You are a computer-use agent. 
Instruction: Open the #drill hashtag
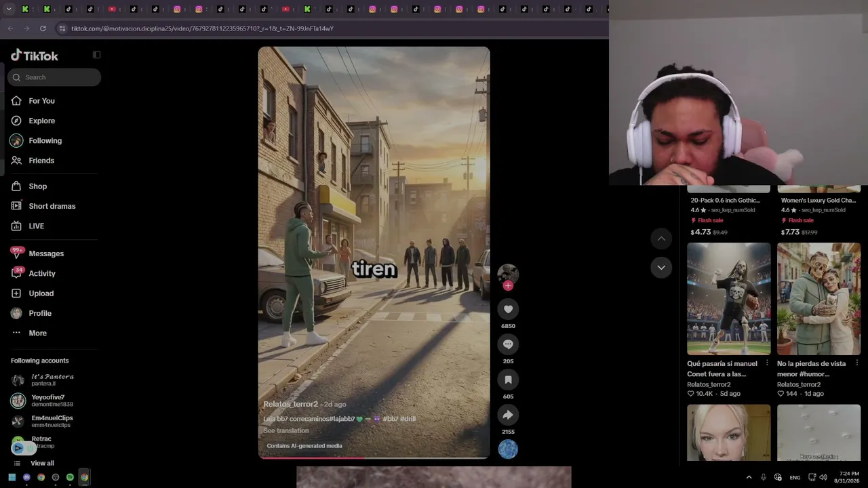[408, 419]
